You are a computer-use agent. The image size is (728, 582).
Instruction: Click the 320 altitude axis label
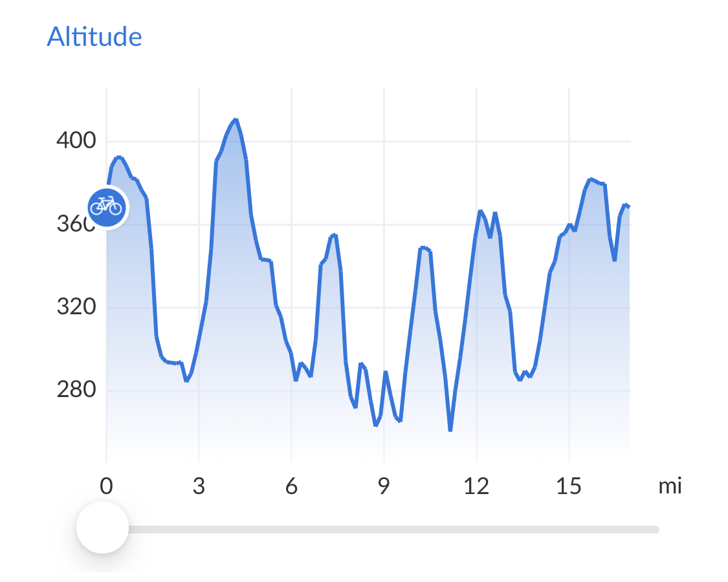click(76, 307)
